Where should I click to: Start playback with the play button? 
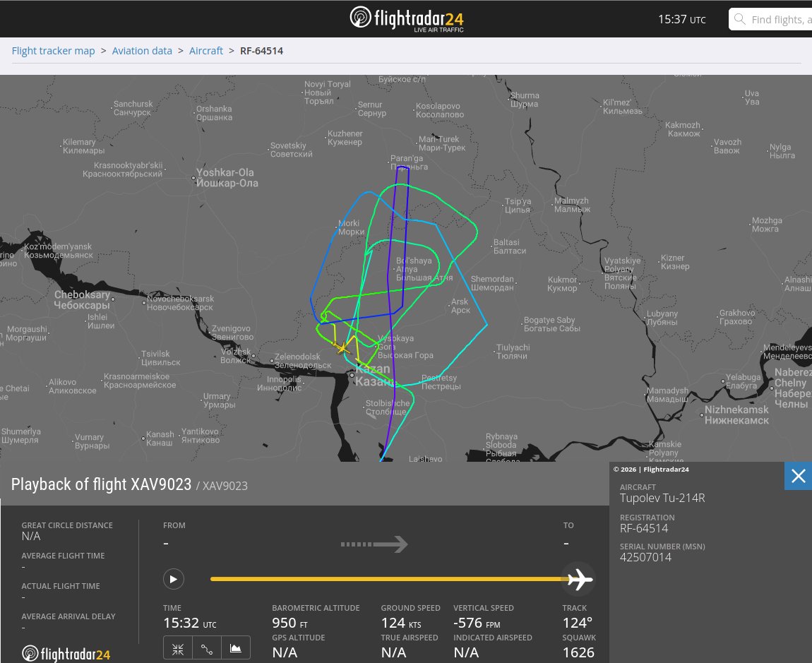[174, 579]
